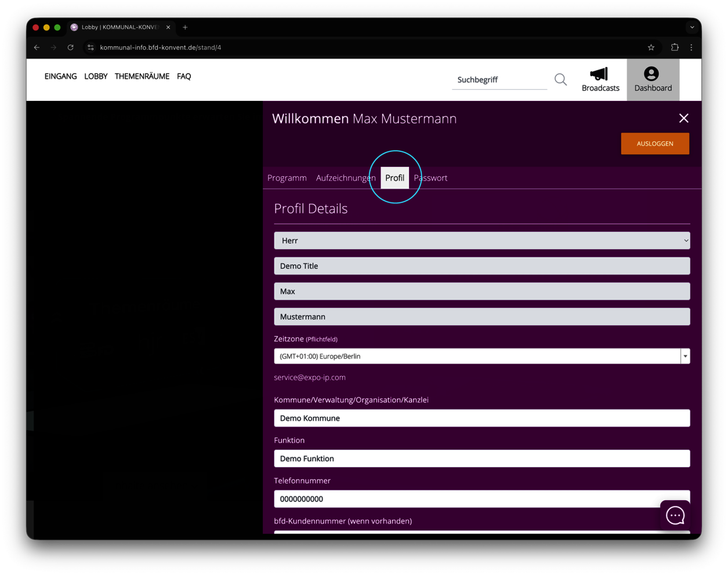This screenshot has width=728, height=575.
Task: Open browser extensions puzzle icon
Action: coord(675,48)
